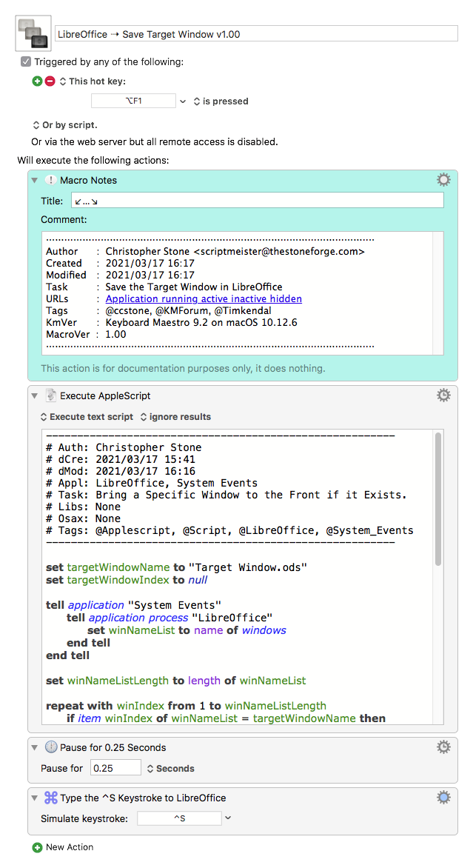Edit the Pause duration 0.25 field

(115, 768)
